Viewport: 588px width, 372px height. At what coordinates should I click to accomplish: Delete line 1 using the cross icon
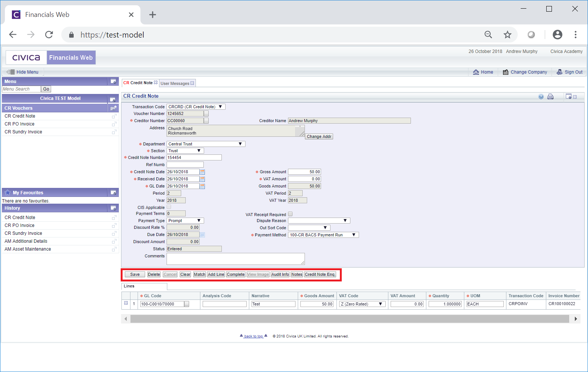(x=126, y=303)
